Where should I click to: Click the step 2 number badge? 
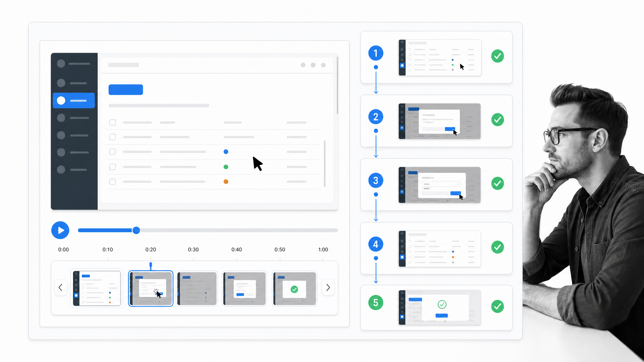(x=376, y=117)
